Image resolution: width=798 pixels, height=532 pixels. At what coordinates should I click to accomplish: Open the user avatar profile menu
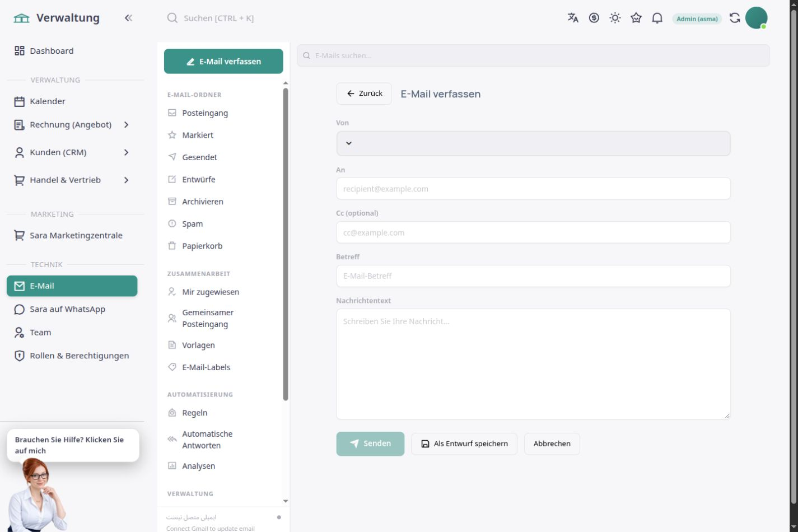tap(756, 18)
